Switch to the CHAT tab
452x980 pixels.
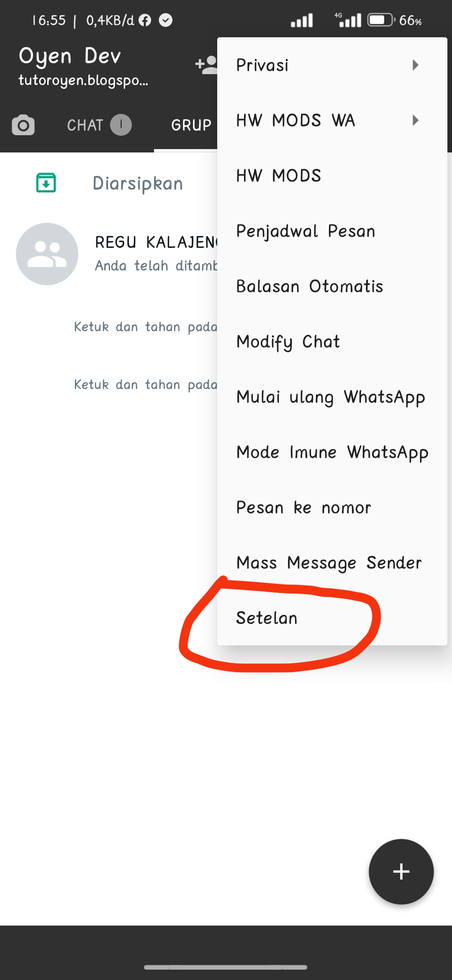85,125
